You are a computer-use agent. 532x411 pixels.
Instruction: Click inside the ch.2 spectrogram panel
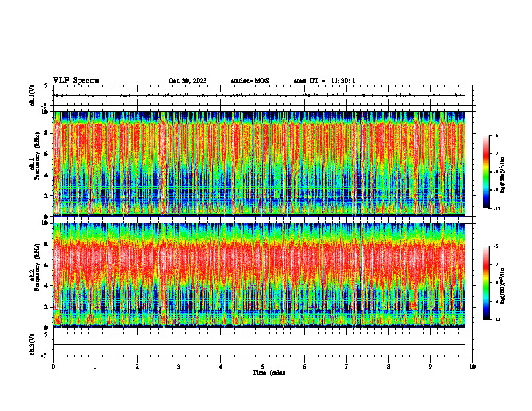pyautogui.click(x=259, y=275)
